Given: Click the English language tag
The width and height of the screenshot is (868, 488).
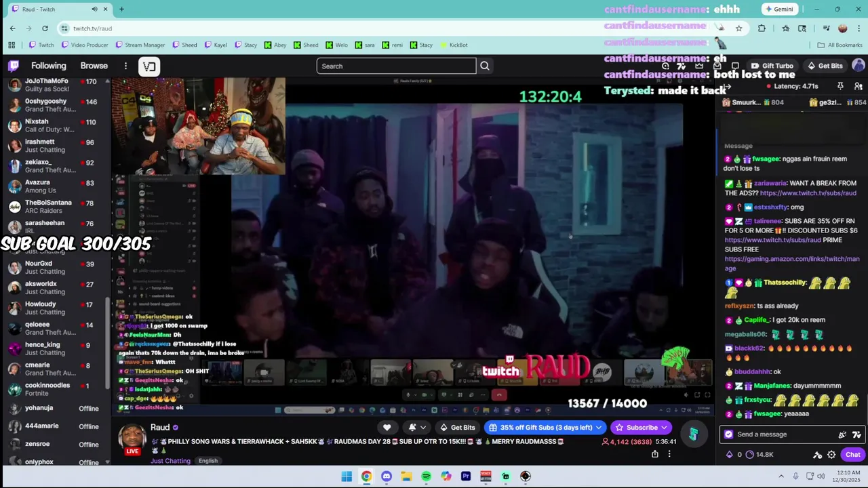Looking at the screenshot, I should pos(208,461).
